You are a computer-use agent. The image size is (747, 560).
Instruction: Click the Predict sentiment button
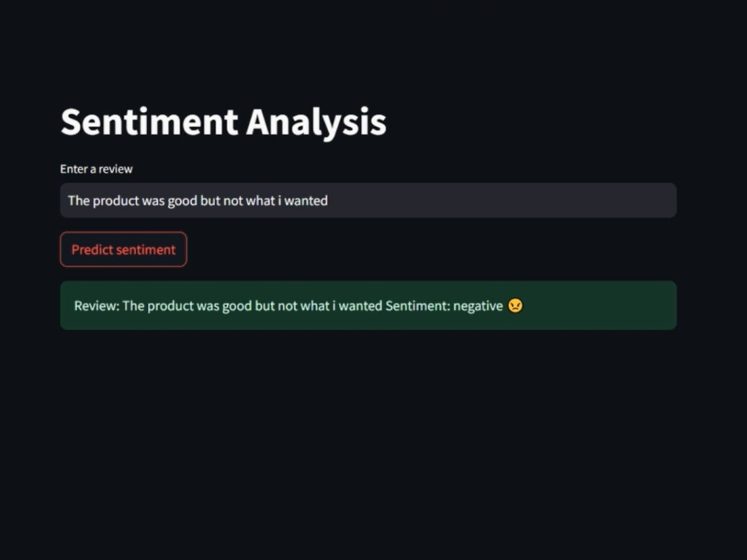click(x=123, y=249)
